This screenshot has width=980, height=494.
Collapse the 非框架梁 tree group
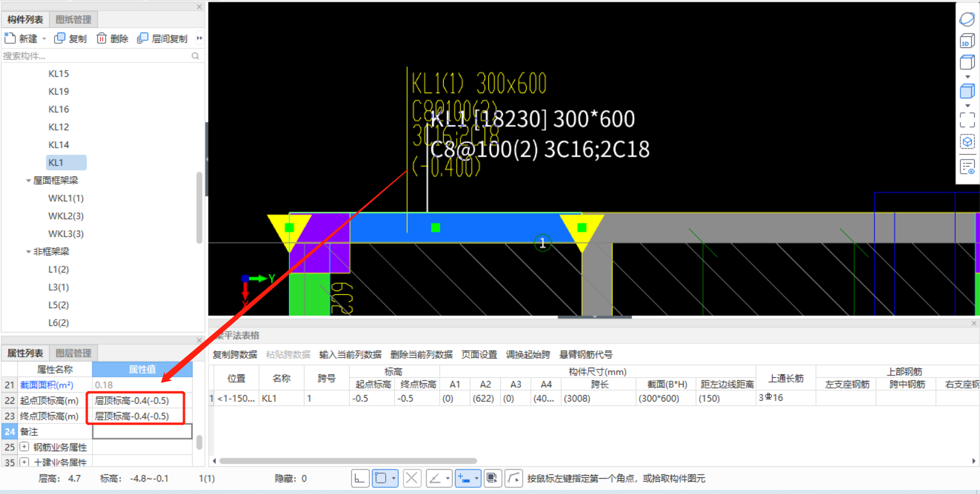[28, 251]
